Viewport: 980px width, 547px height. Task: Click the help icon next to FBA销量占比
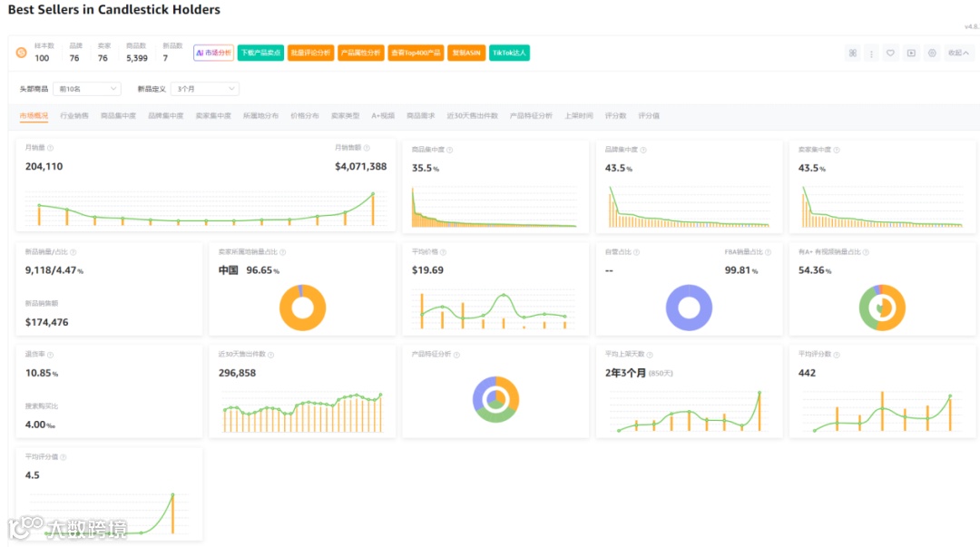point(769,252)
